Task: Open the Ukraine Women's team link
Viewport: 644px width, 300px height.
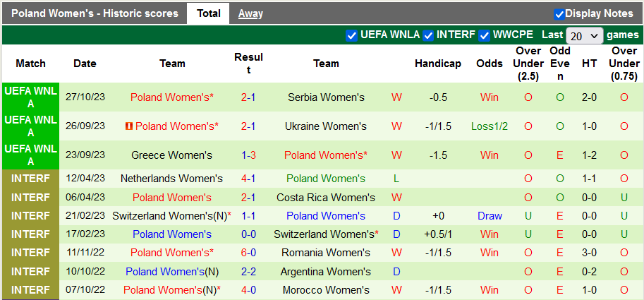Action: 326,126
